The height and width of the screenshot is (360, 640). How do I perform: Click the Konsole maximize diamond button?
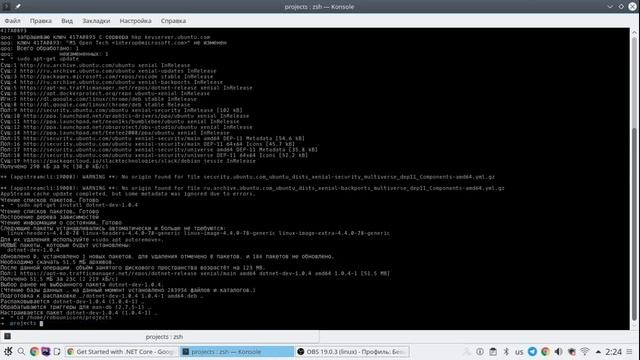[621, 7]
